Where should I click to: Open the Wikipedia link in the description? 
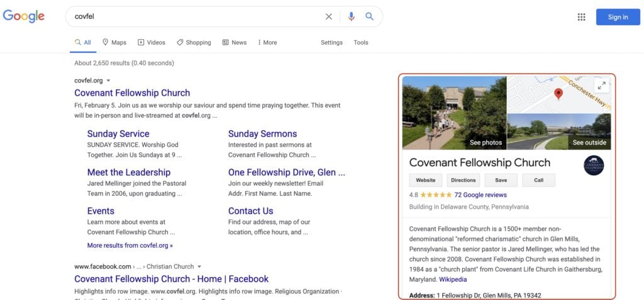point(453,279)
